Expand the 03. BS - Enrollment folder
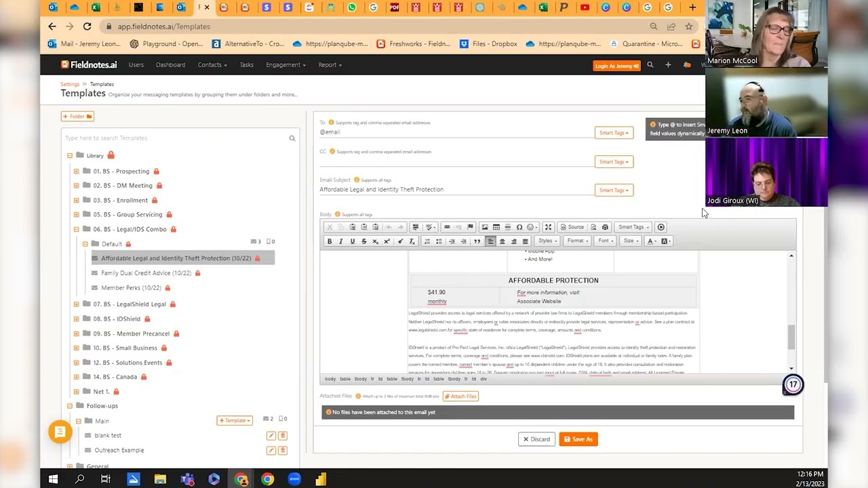 pos(77,201)
